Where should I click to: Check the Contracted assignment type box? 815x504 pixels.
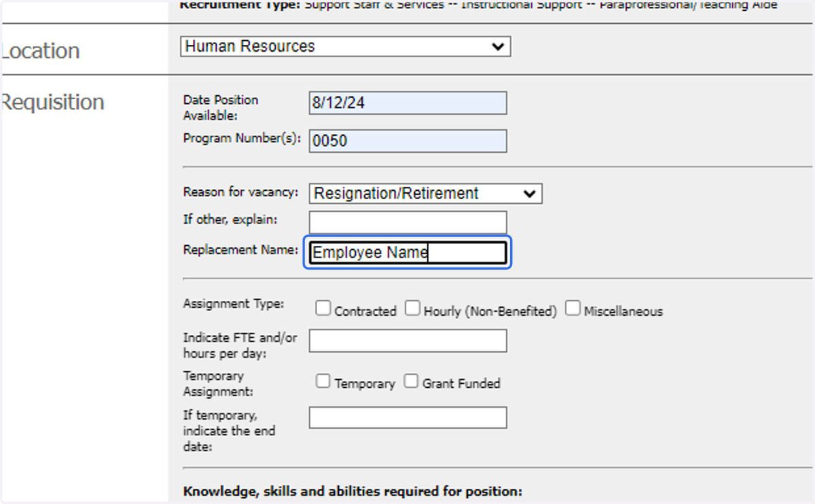click(323, 309)
